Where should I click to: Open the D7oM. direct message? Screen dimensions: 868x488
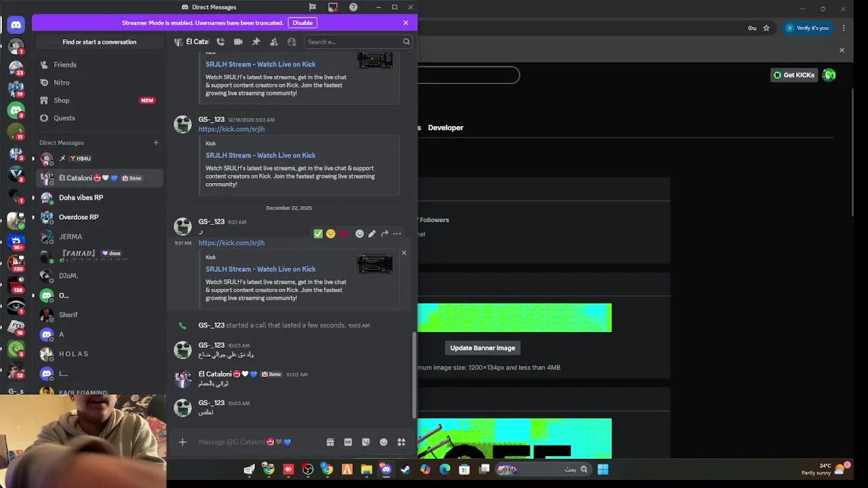click(99, 276)
